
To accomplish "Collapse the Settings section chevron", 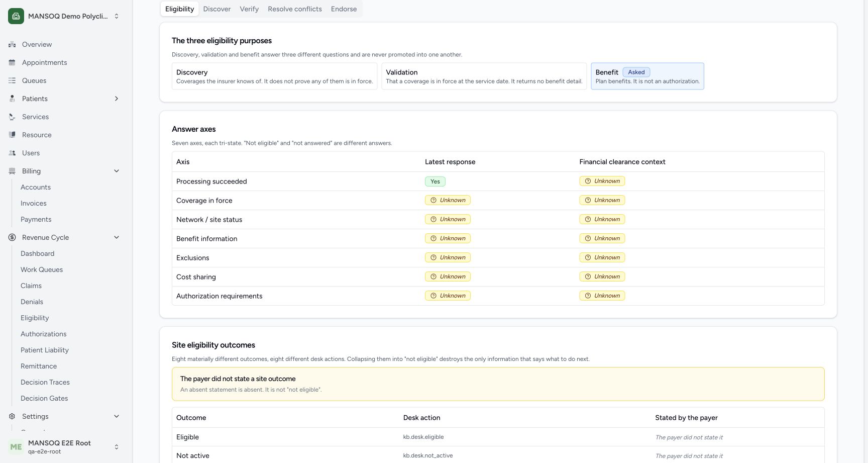I will click(117, 416).
